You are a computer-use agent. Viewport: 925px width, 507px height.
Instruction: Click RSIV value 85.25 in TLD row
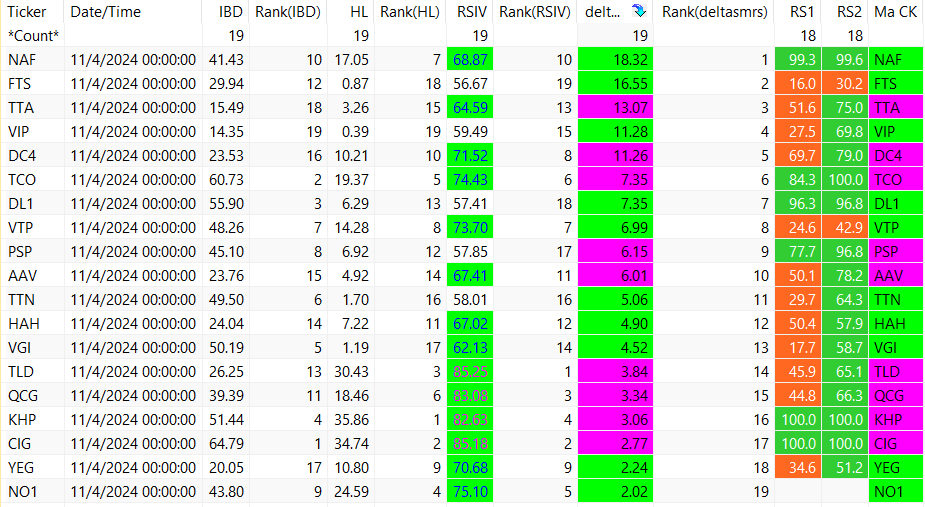pyautogui.click(x=470, y=372)
